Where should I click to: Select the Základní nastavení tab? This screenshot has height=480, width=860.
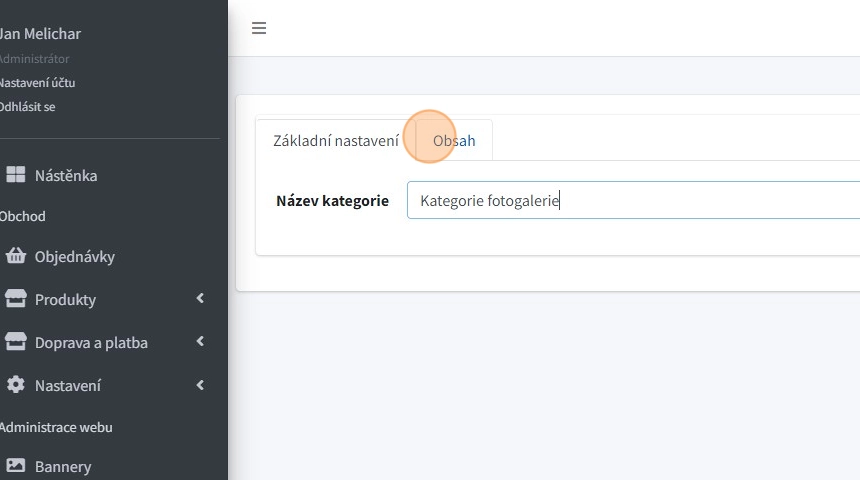(336, 141)
